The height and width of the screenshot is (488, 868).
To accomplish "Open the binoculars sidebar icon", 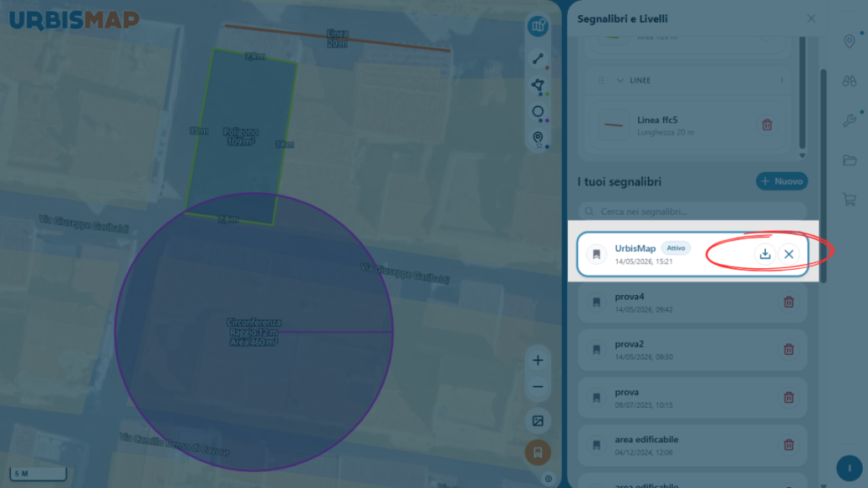I will [849, 81].
